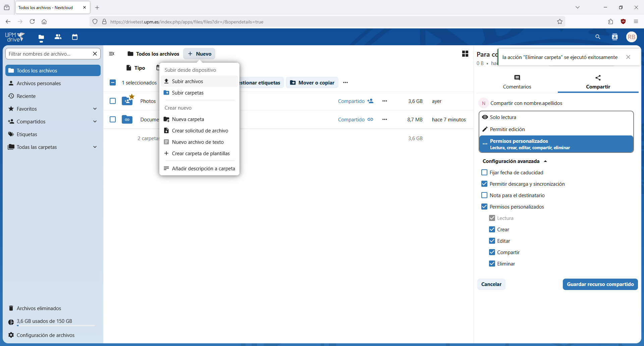The height and width of the screenshot is (346, 644).
Task: Reload the browser page
Action: [x=32, y=21]
